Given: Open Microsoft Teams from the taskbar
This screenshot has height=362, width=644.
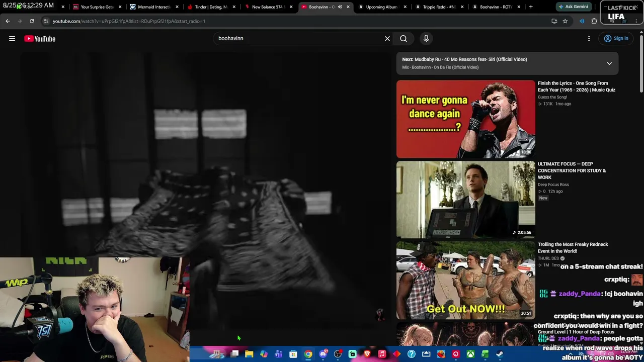Looking at the screenshot, I should pyautogui.click(x=278, y=354).
